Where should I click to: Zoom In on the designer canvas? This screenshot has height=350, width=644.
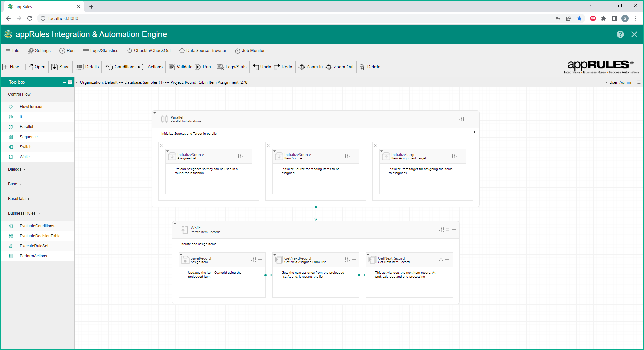coord(311,67)
